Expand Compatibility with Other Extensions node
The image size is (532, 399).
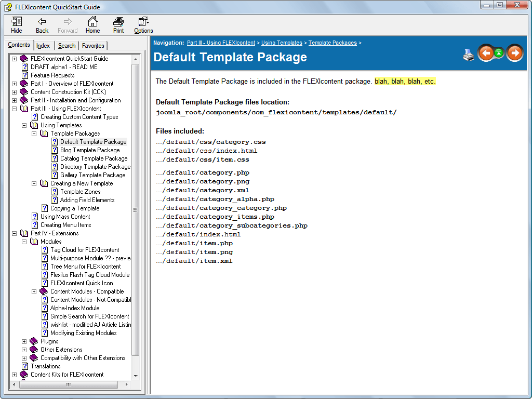click(x=24, y=358)
